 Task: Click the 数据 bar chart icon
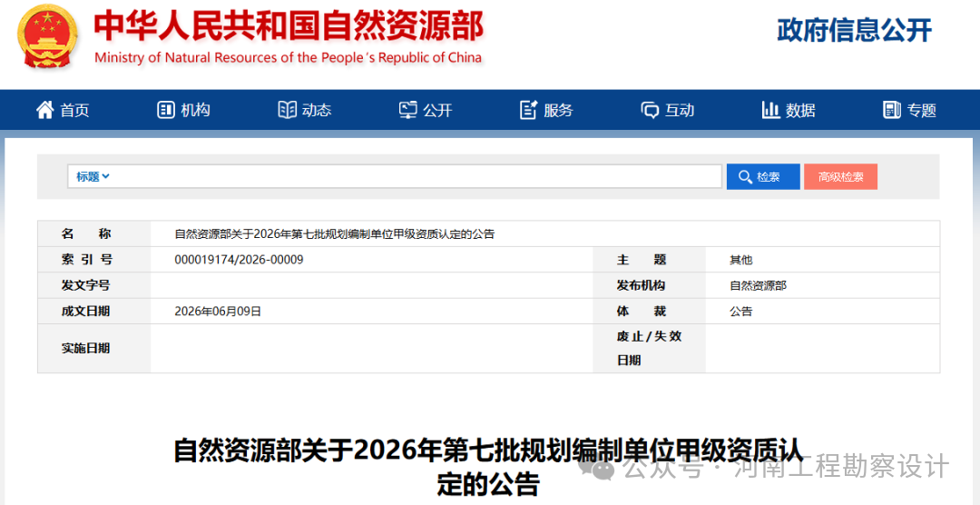pyautogui.click(x=770, y=110)
